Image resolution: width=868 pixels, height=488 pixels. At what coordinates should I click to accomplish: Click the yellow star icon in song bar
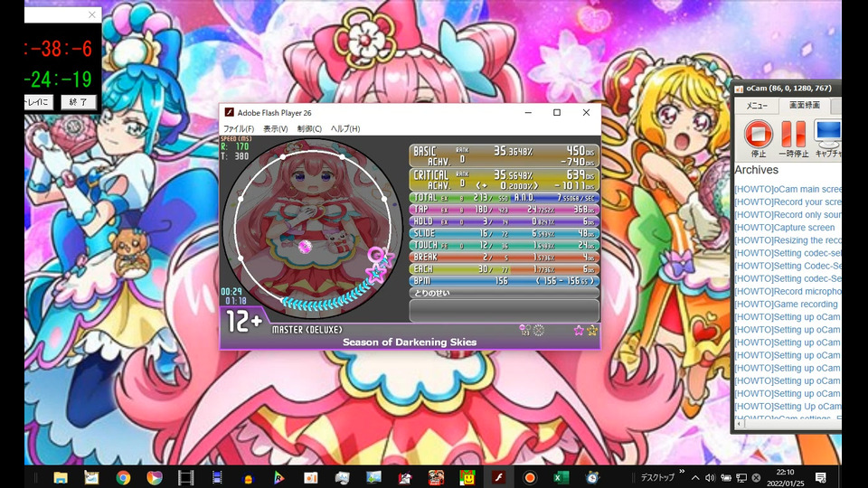click(592, 331)
